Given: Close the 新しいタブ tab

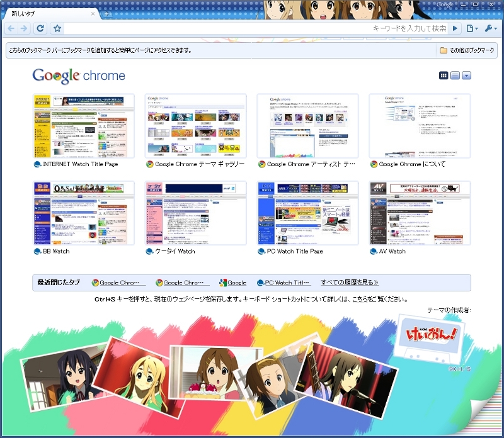Looking at the screenshot, I should (93, 14).
